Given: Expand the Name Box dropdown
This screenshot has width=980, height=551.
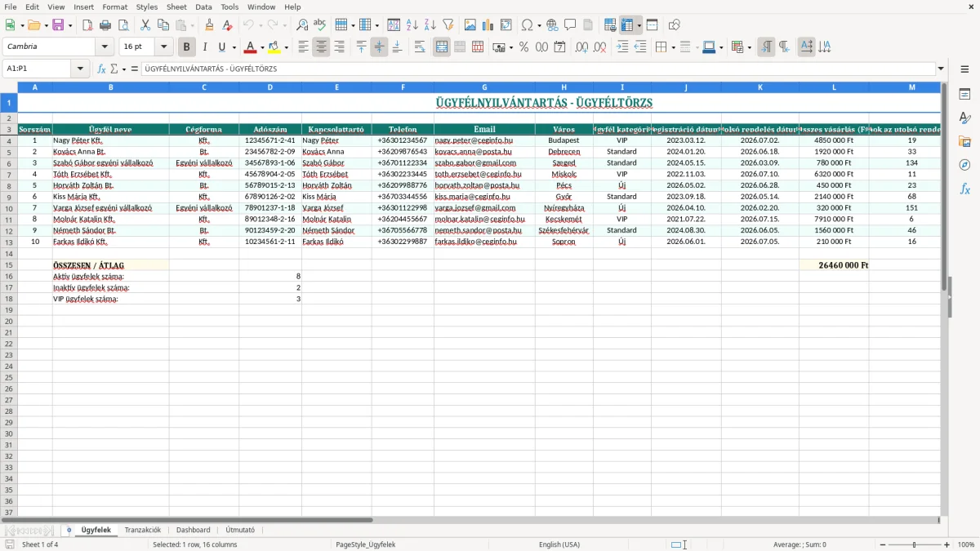Looking at the screenshot, I should pos(81,69).
